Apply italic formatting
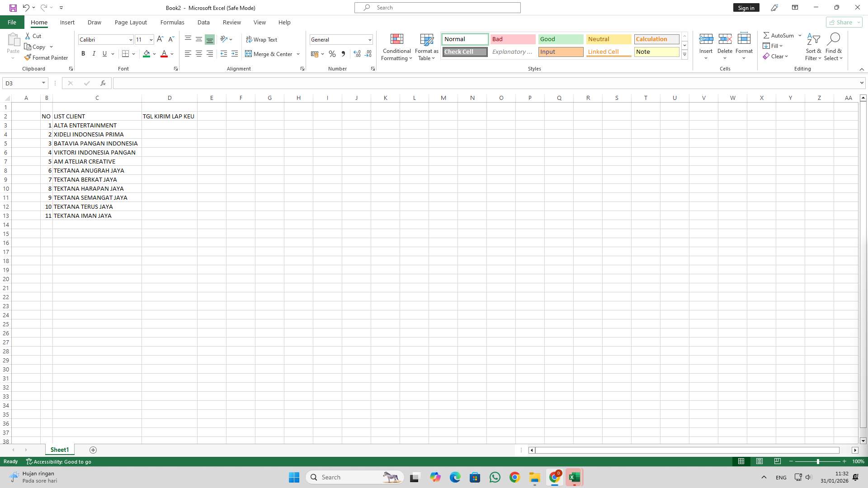This screenshot has width=868, height=488. click(94, 53)
